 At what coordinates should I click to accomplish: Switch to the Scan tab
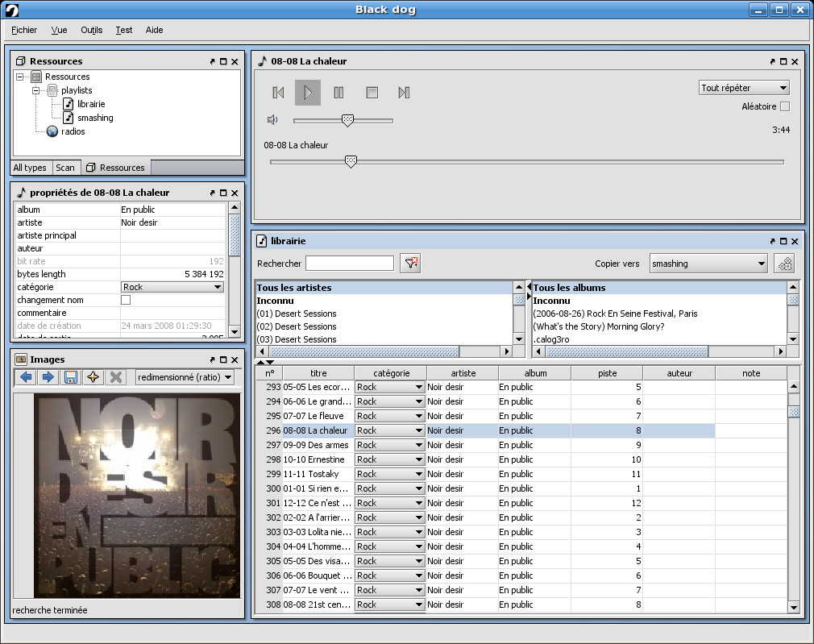[65, 168]
